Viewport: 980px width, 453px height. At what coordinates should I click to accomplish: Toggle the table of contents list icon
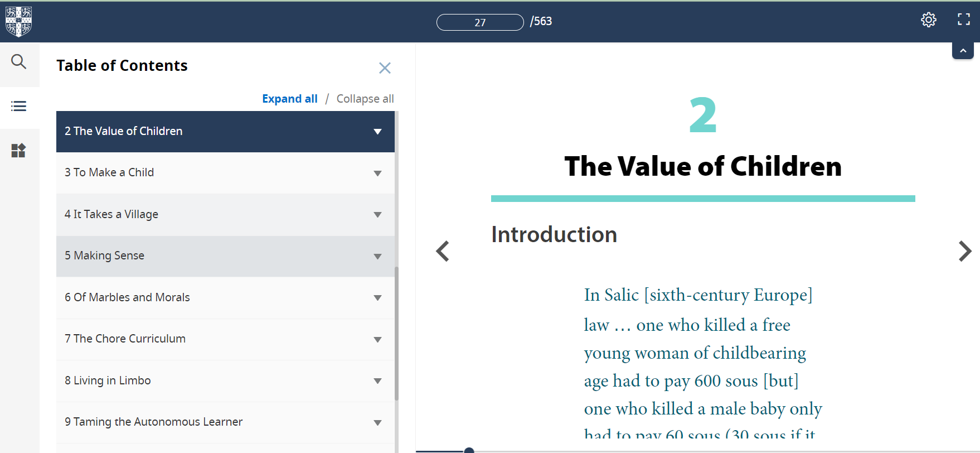tap(19, 106)
